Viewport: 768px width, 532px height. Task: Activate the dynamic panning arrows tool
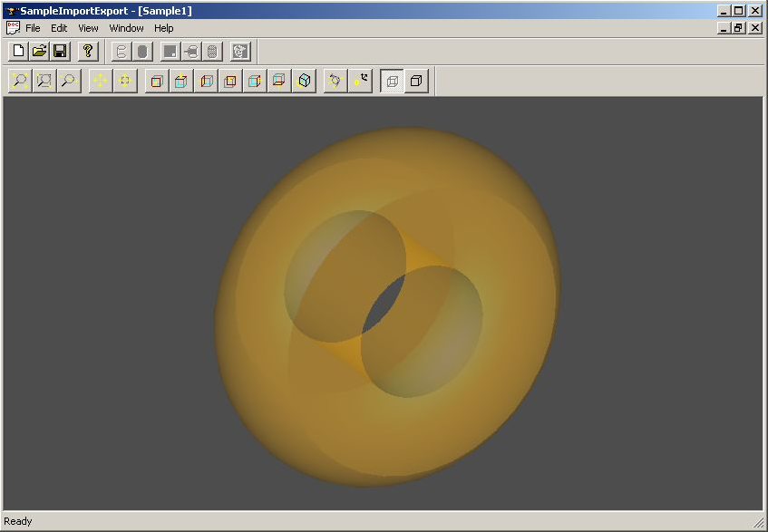(100, 82)
